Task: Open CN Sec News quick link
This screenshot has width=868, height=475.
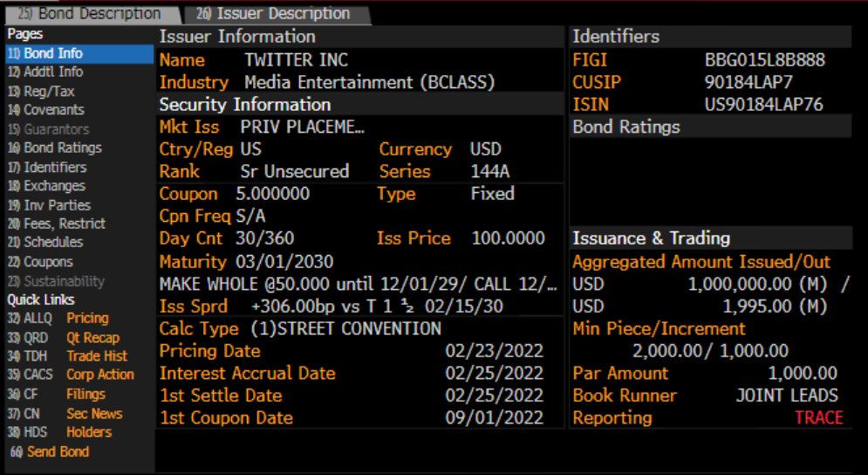Action: pos(65,414)
